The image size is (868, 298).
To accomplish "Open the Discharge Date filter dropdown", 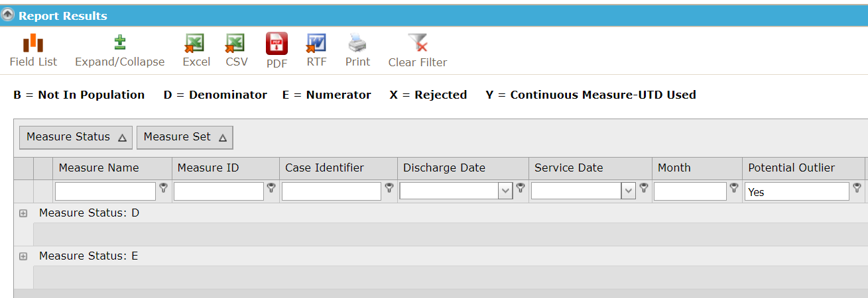I will 505,191.
